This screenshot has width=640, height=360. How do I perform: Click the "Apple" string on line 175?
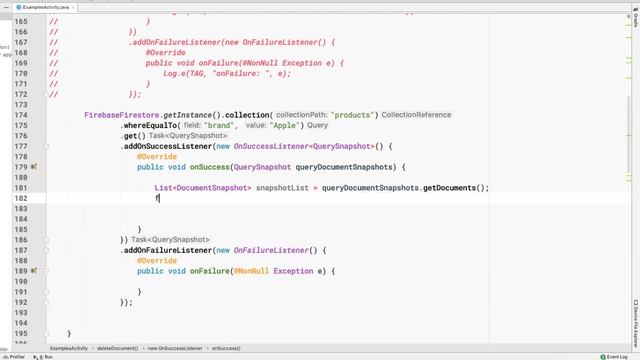click(284, 125)
